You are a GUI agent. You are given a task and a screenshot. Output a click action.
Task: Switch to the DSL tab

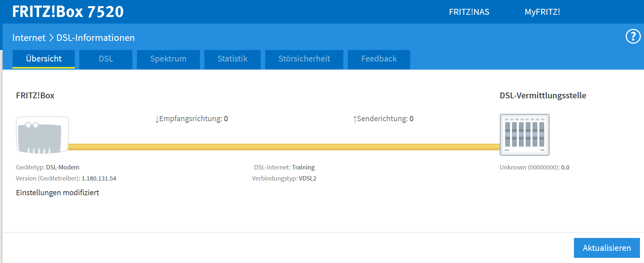[106, 59]
